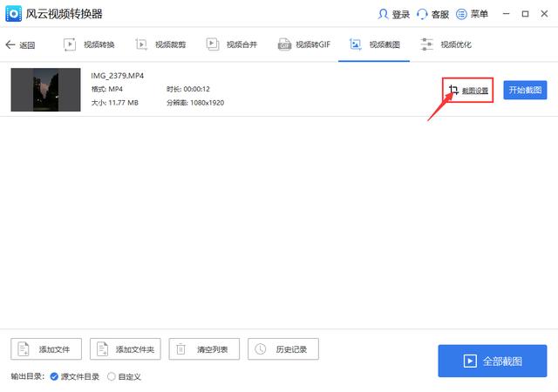Switch to the 视频转换 tab

point(89,44)
